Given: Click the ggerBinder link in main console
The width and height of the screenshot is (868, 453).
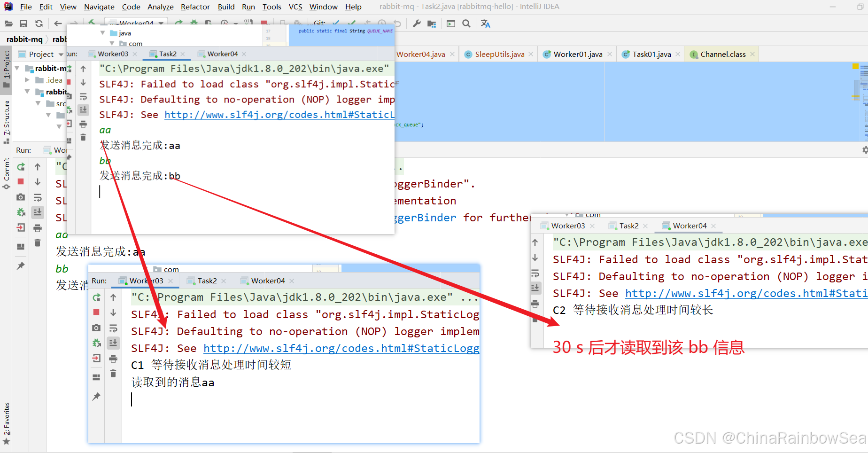Looking at the screenshot, I should (425, 218).
